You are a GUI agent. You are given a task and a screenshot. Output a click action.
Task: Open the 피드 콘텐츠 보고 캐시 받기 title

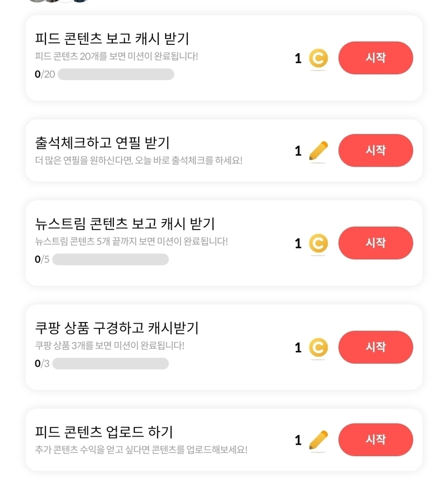point(112,39)
